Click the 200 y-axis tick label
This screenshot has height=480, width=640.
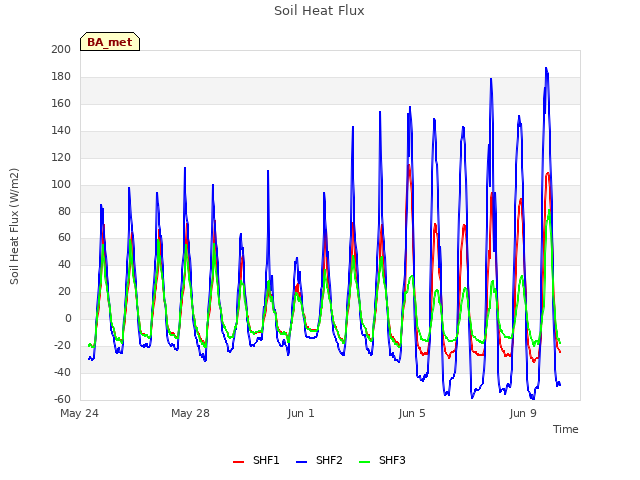(x=61, y=49)
